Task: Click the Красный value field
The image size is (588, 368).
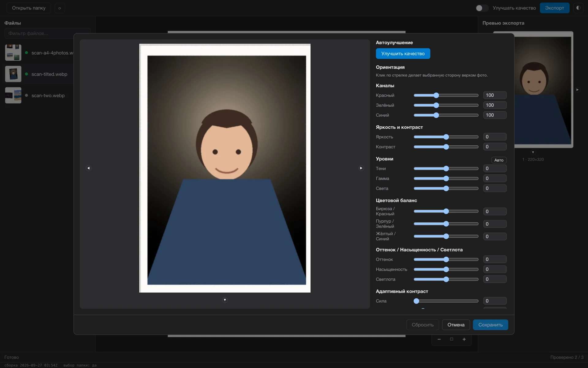Action: [495, 95]
